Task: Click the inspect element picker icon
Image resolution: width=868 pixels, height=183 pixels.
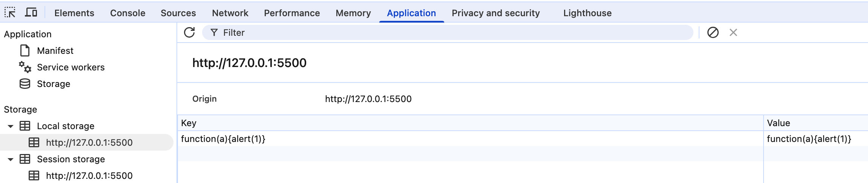Action: pos(10,13)
